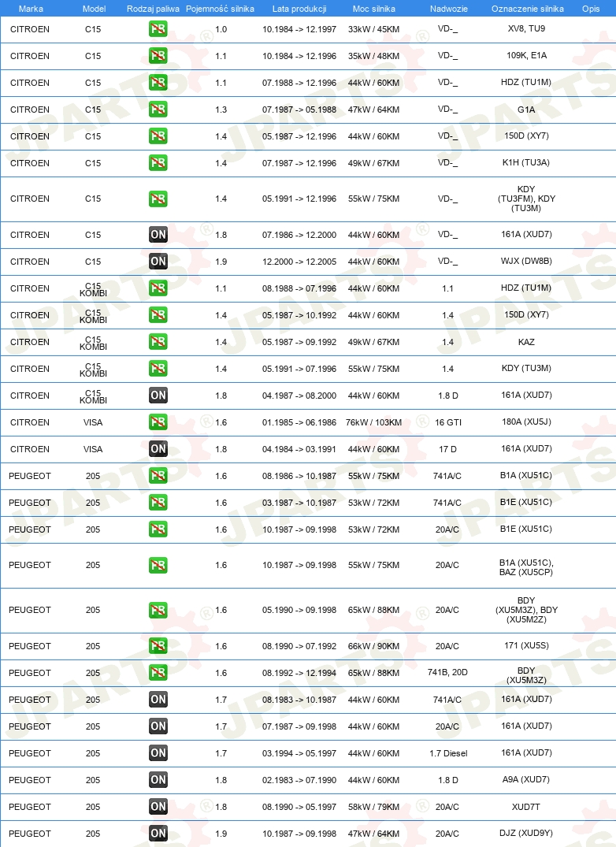Click petrol fuel icon in KAZ row
616x847 pixels.
tap(158, 342)
